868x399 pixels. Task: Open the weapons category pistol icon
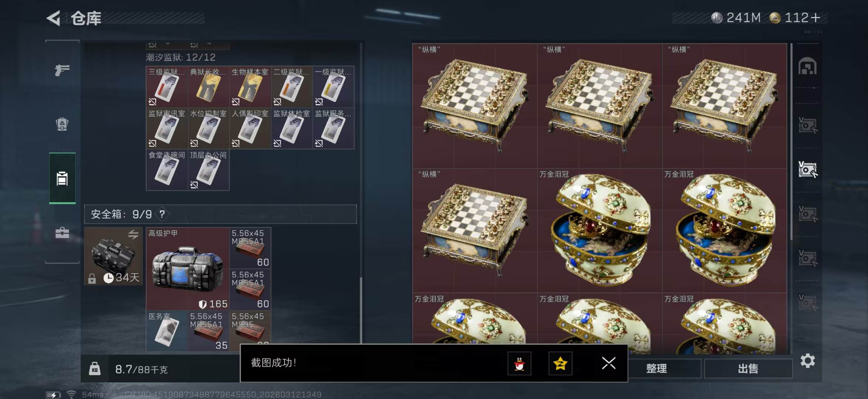(62, 70)
